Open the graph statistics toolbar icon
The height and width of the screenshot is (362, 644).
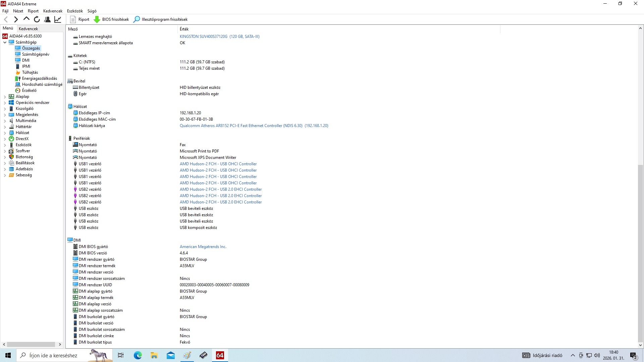(58, 19)
